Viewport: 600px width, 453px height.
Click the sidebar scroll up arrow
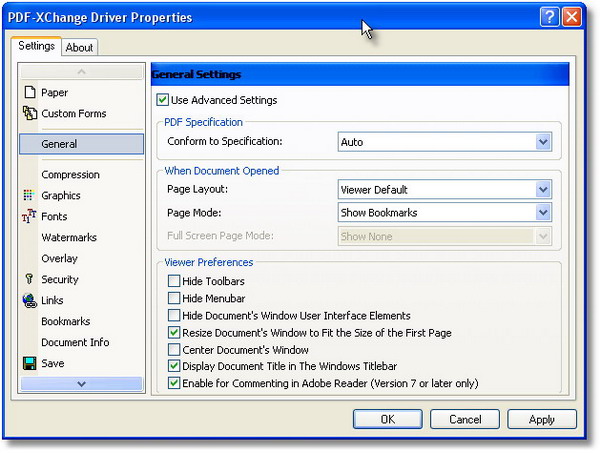[x=82, y=72]
